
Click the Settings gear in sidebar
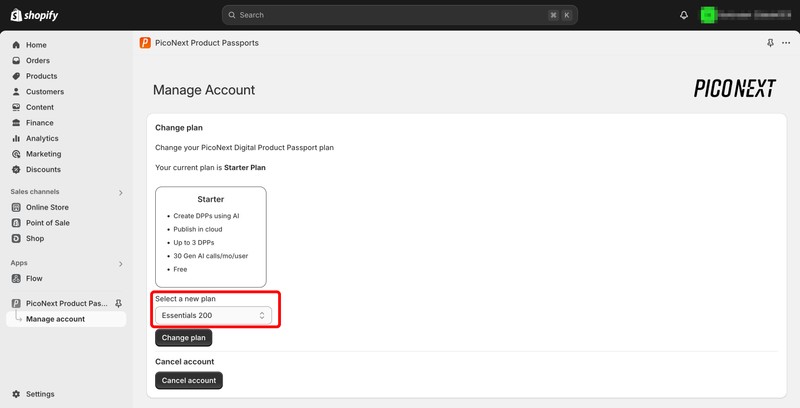point(17,394)
